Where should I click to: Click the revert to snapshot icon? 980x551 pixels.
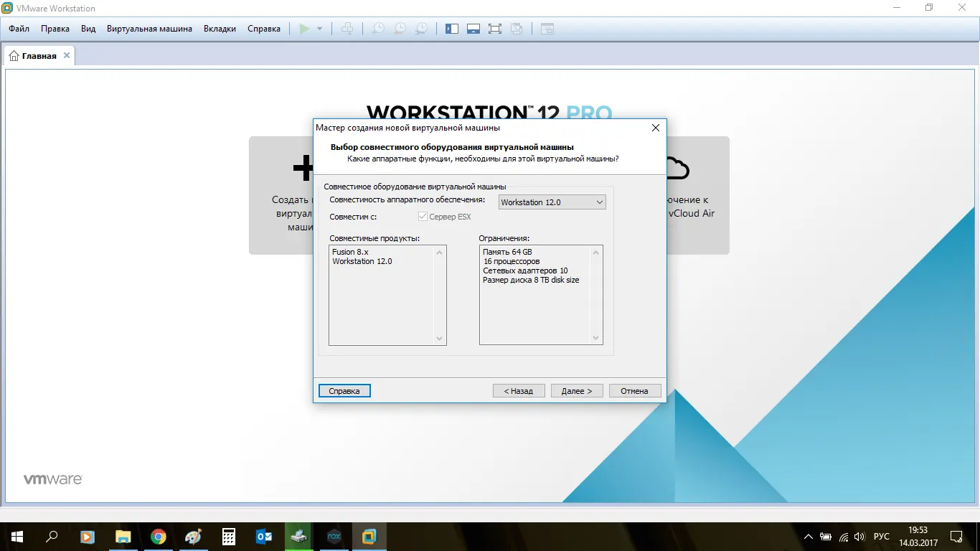[400, 29]
